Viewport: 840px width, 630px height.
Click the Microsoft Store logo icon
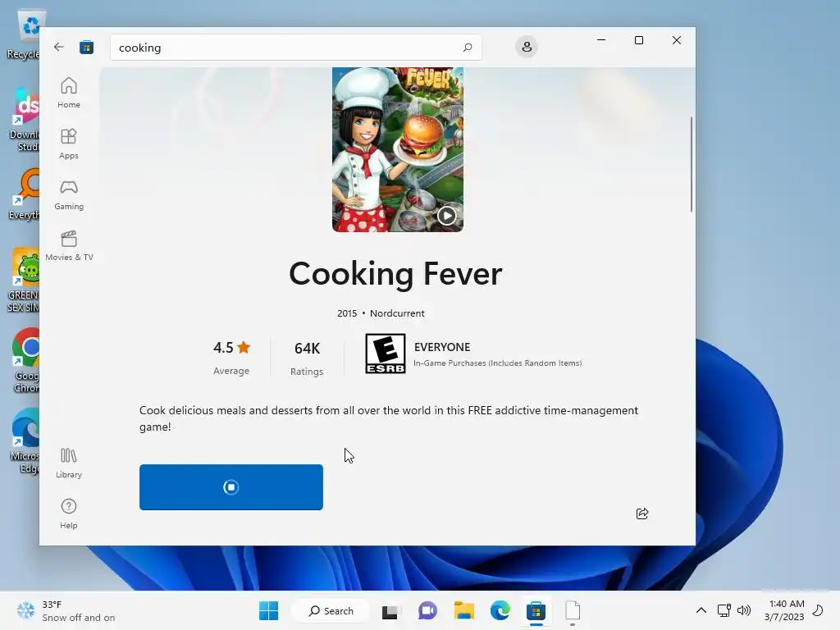point(86,47)
